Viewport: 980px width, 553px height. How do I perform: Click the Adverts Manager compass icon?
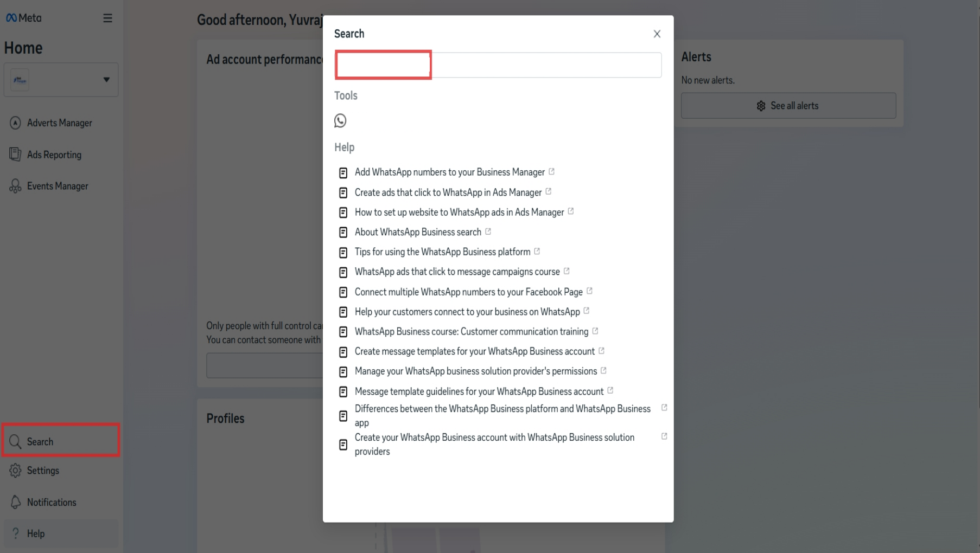click(x=15, y=123)
